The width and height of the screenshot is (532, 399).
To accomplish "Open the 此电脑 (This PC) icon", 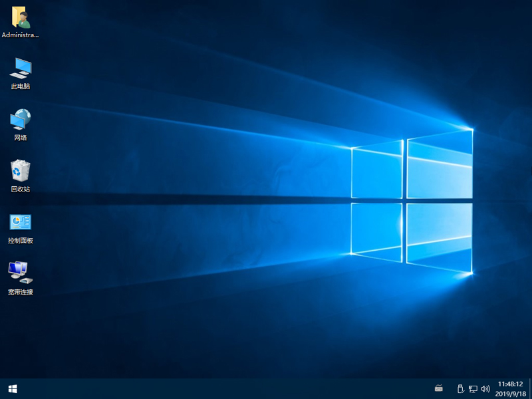I will point(20,69).
